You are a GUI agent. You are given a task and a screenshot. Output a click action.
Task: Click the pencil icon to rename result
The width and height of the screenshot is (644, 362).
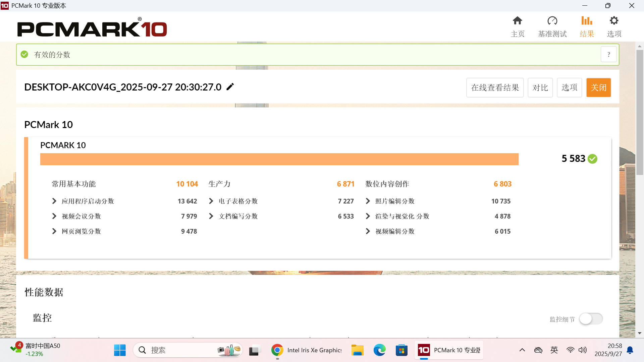pos(230,87)
